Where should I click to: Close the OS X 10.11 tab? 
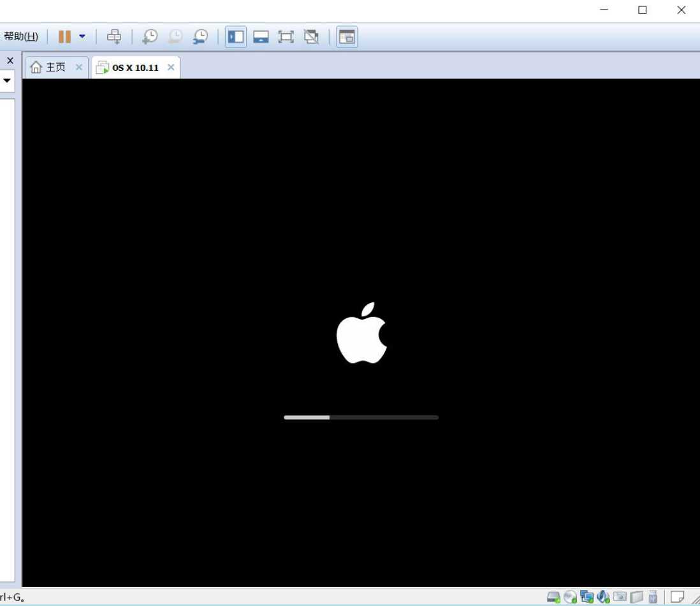tap(171, 67)
